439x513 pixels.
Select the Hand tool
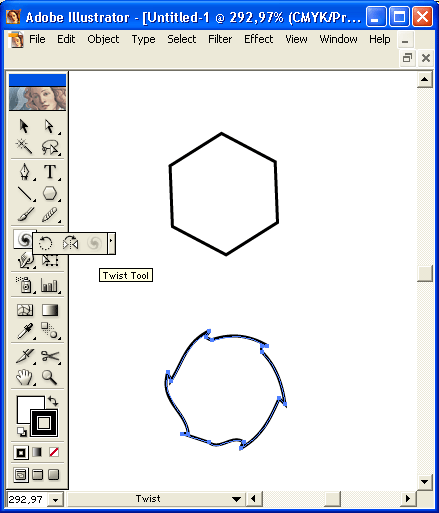[24, 377]
